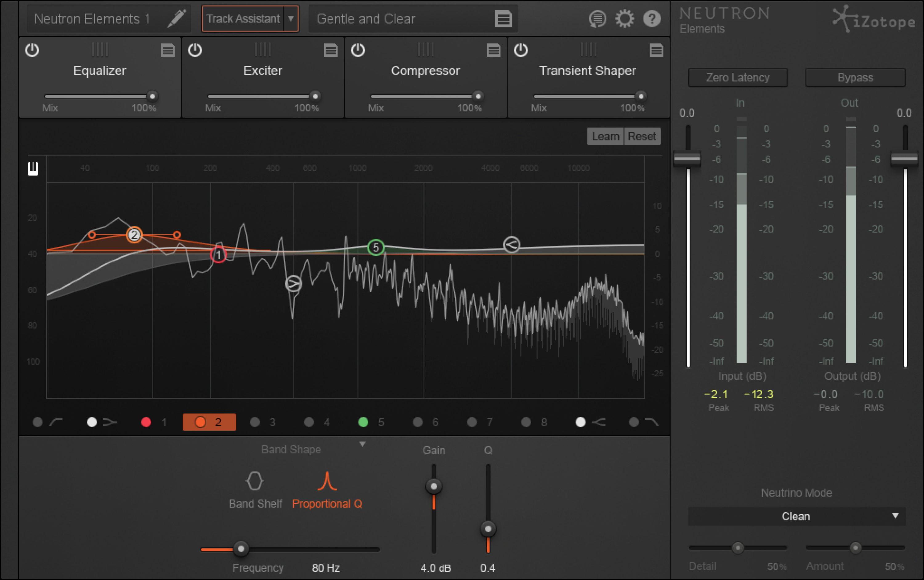Toggle the Compressor module power button
The height and width of the screenshot is (580, 924).
coord(358,50)
